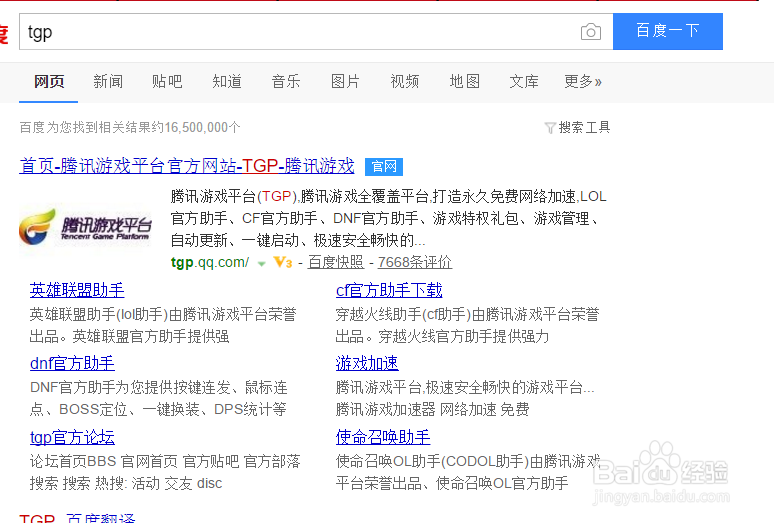The image size is (774, 523).
Task: Switch to the 新闻 tab
Action: pos(108,81)
